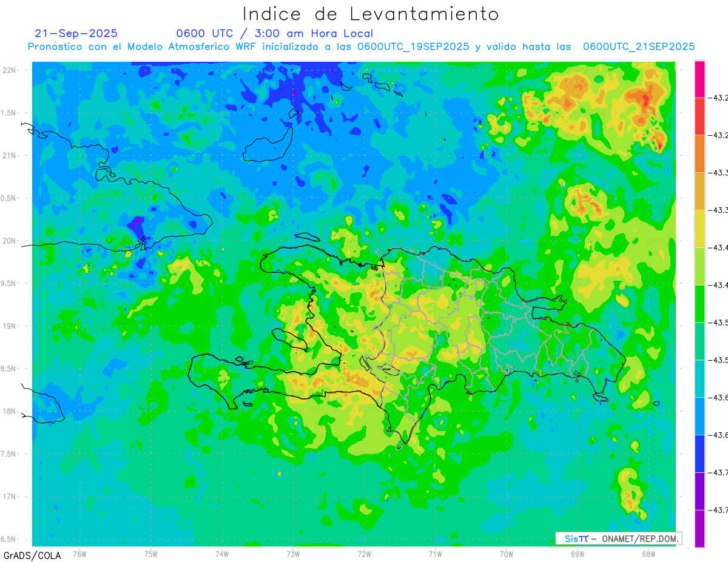
Task: Click the "17N" latitude label
Action: click(x=9, y=497)
